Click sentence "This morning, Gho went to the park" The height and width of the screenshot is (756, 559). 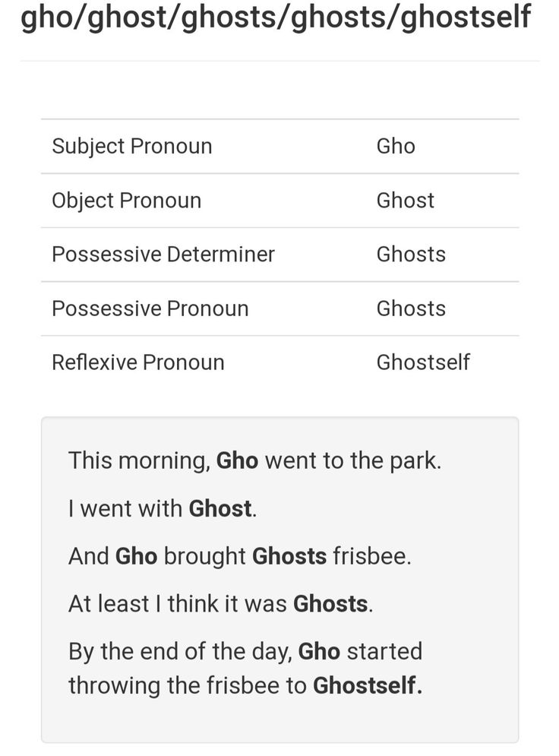pos(255,461)
